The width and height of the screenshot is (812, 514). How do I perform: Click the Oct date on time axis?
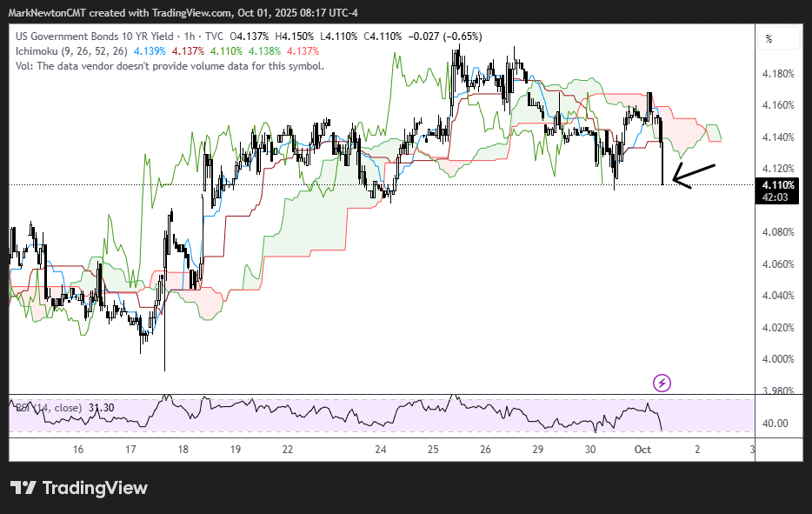pos(642,450)
